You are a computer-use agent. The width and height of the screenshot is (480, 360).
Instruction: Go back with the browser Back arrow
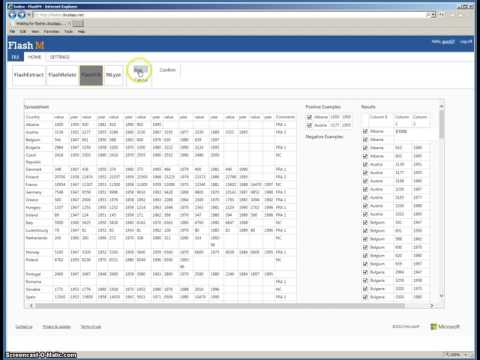point(12,15)
